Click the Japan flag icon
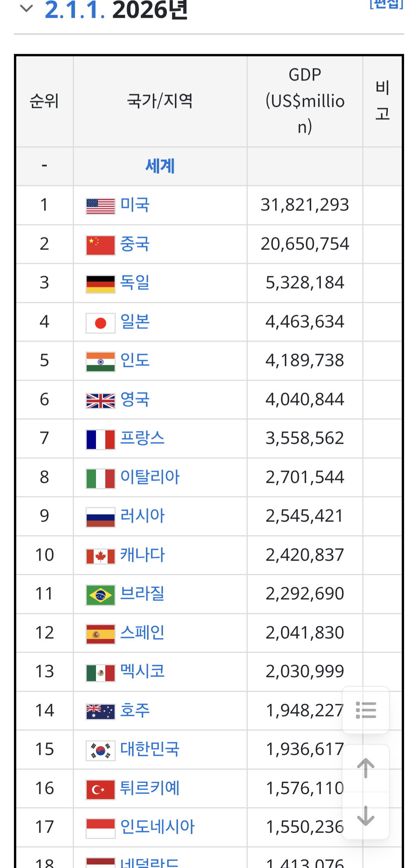This screenshot has width=418, height=868. pyautogui.click(x=101, y=323)
